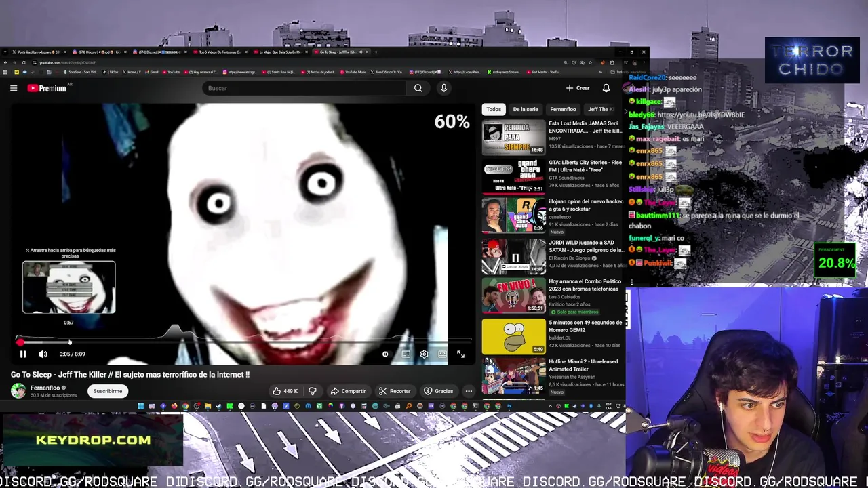Open the Fernanfloo channel avatar
The height and width of the screenshot is (488, 868).
(18, 391)
